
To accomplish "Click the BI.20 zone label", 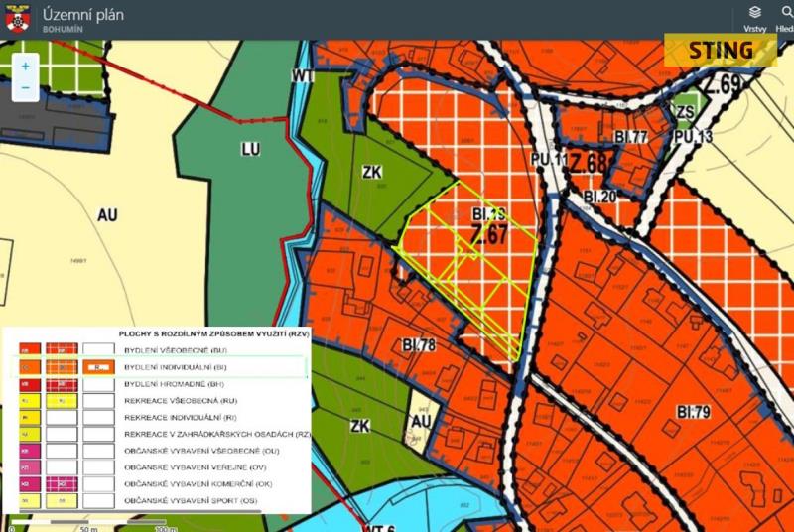I will pyautogui.click(x=600, y=197).
